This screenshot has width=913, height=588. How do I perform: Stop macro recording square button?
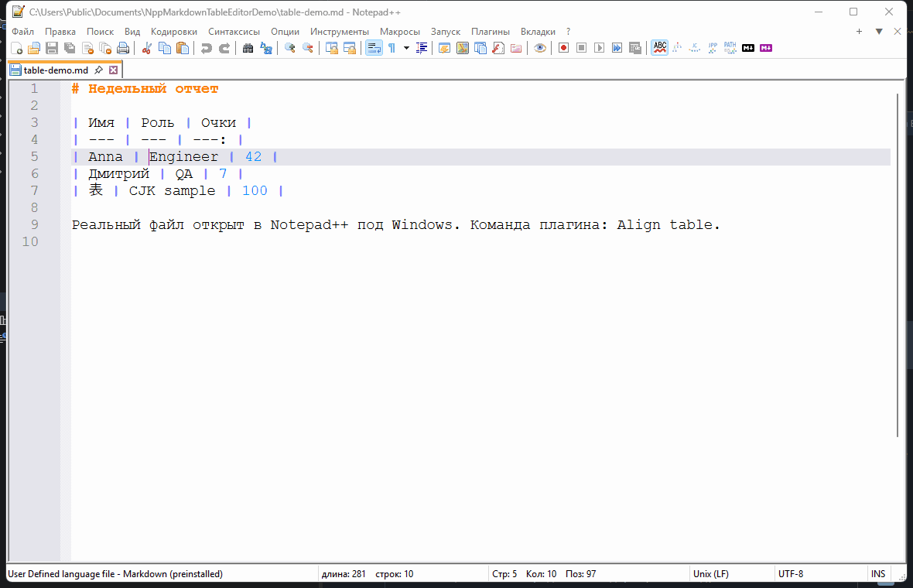(581, 48)
